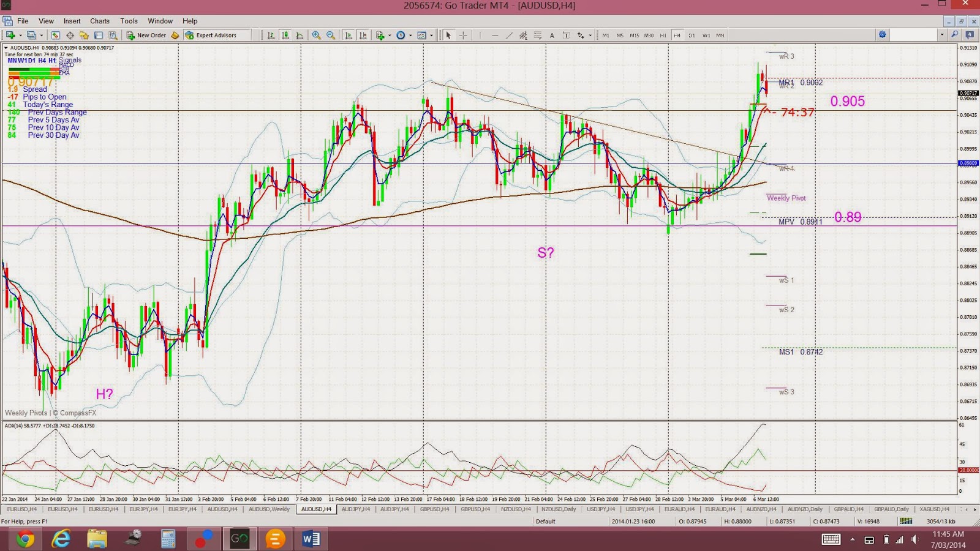
Task: Select the text label tool
Action: tap(567, 36)
